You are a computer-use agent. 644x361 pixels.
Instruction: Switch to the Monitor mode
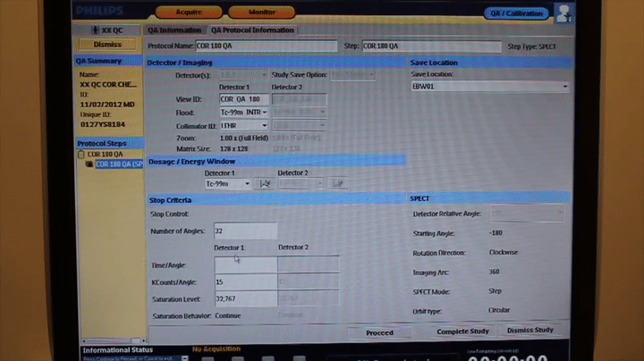pos(260,13)
